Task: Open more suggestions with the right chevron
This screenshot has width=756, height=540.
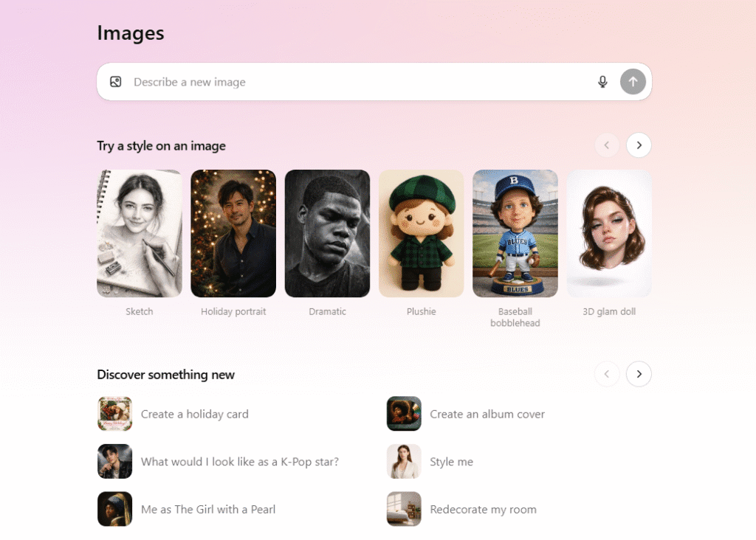Action: [x=639, y=374]
